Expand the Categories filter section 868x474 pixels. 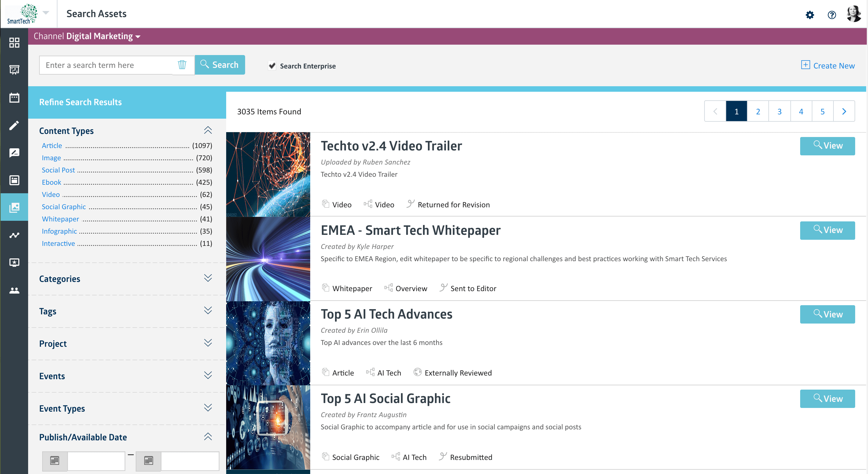[208, 278]
